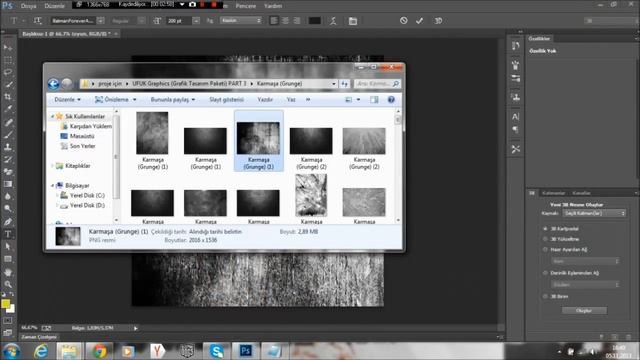The width and height of the screenshot is (640, 360).
Task: Open Explorer help question mark icon
Action: click(391, 100)
